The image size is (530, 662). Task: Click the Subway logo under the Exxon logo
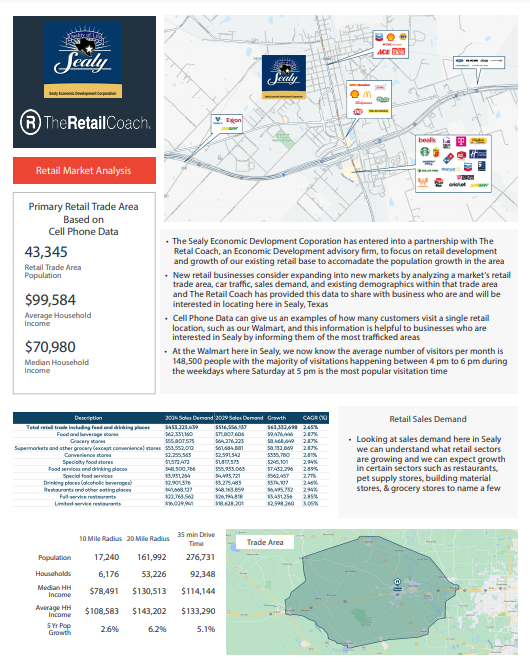pos(229,128)
